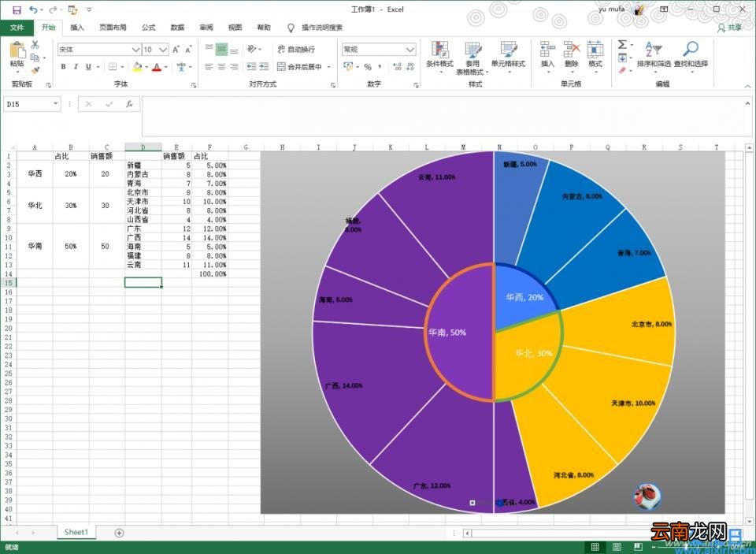
Task: Select the Format Painter brush
Action: tap(35, 70)
